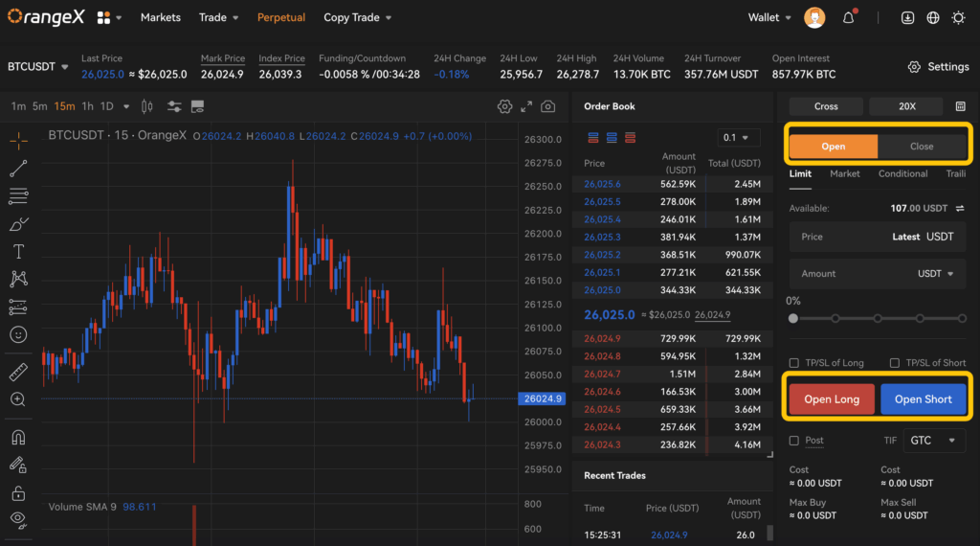Image resolution: width=980 pixels, height=546 pixels.
Task: Enable TP/SL of Long checkbox
Action: pos(794,363)
